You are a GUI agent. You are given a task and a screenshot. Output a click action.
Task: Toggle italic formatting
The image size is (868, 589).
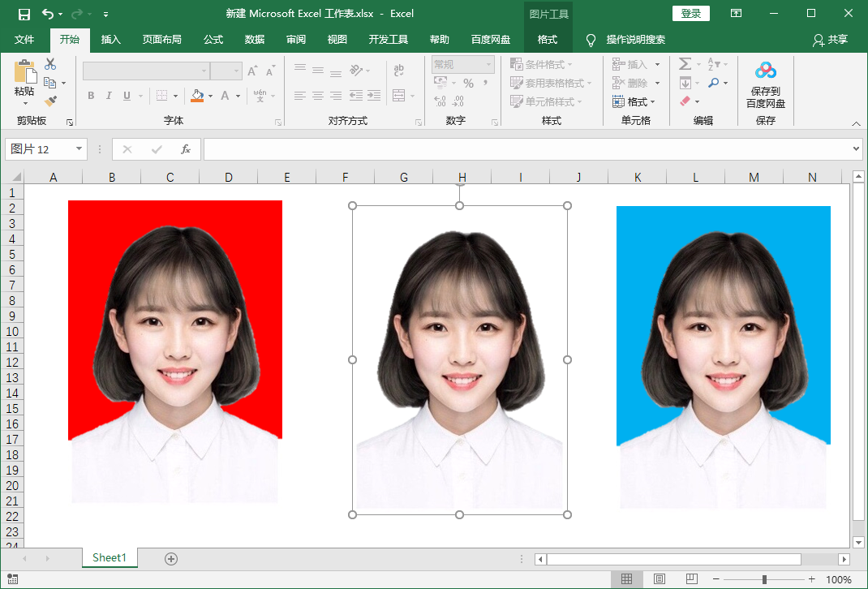109,95
